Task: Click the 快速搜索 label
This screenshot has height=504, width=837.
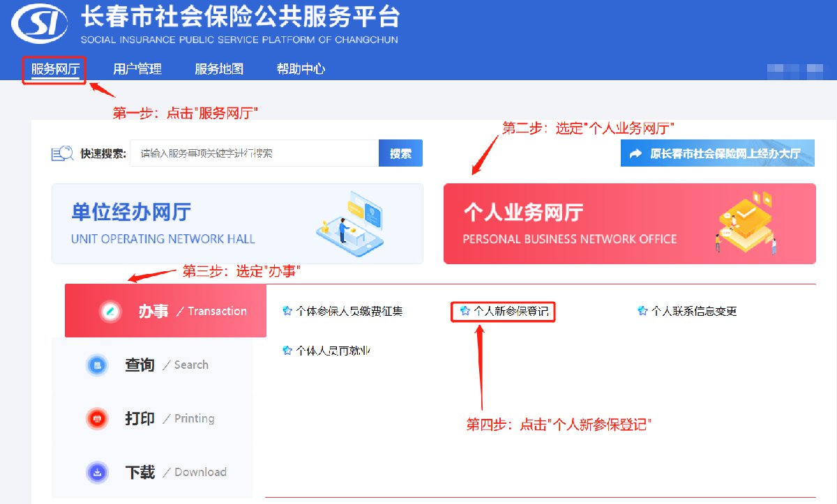Action: tap(103, 153)
